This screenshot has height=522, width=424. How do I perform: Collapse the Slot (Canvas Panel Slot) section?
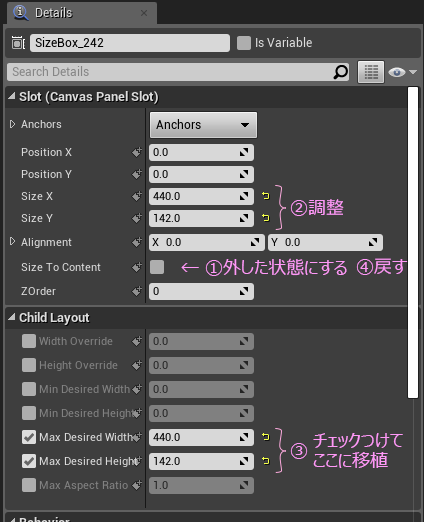pyautogui.click(x=12, y=96)
